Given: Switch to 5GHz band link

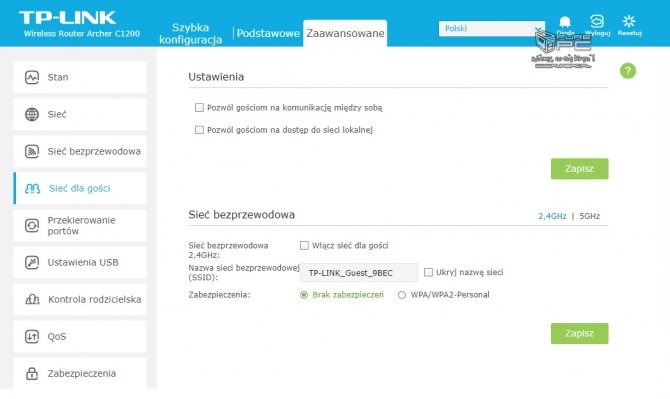Looking at the screenshot, I should click(x=590, y=216).
